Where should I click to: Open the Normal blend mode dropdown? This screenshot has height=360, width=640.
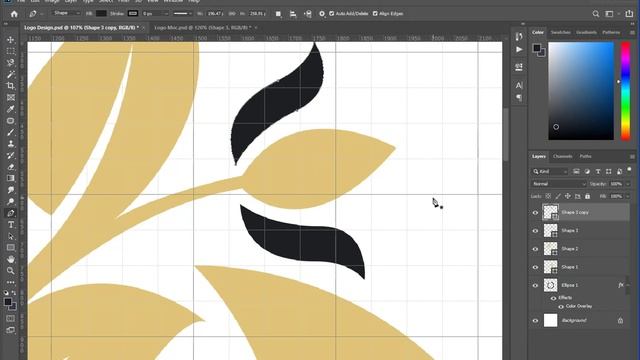pyautogui.click(x=558, y=184)
